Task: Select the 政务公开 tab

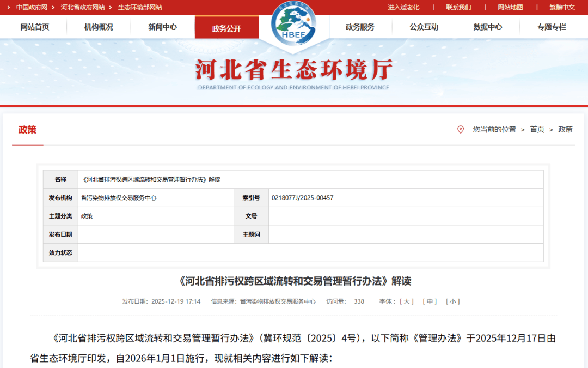Action: (x=226, y=28)
